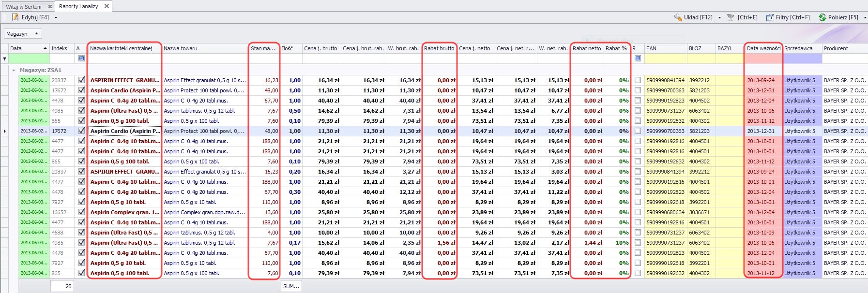Image resolution: width=868 pixels, height=293 pixels.
Task: Open the Edytuj [F4] dropdown arrow
Action: point(56,17)
